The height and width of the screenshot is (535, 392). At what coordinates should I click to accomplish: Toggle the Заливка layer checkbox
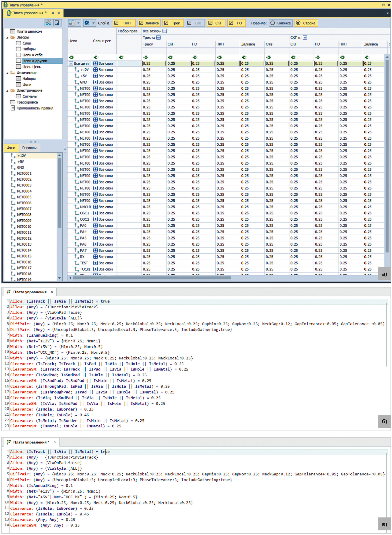[141, 23]
